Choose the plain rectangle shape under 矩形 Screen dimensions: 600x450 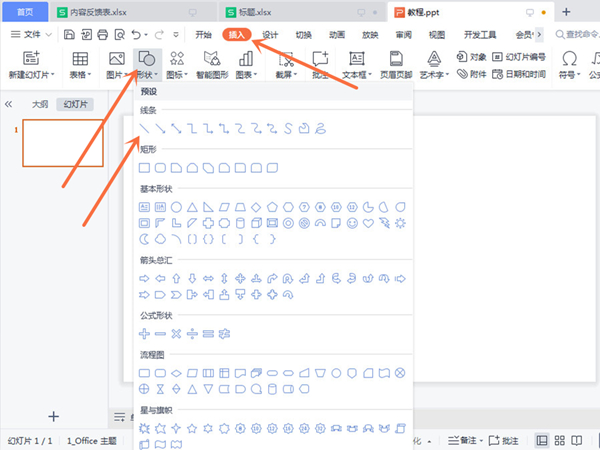145,167
